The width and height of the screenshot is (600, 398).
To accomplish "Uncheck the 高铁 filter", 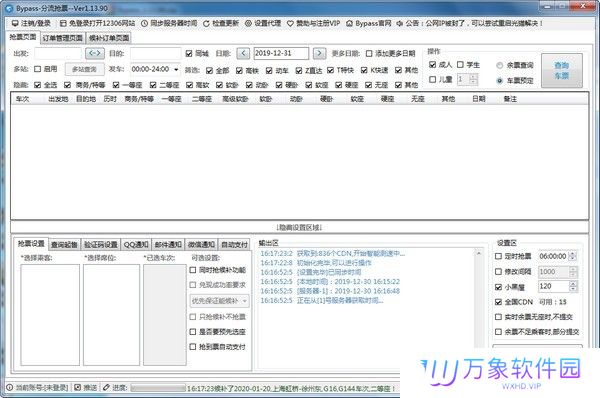I will [239, 70].
